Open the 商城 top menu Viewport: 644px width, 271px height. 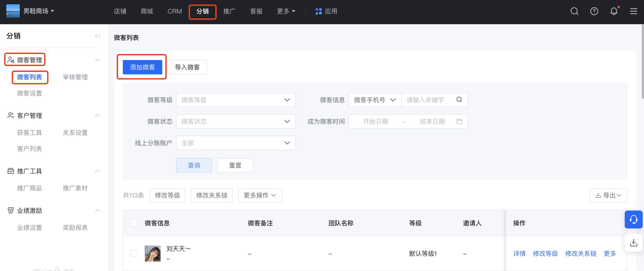pos(147,11)
